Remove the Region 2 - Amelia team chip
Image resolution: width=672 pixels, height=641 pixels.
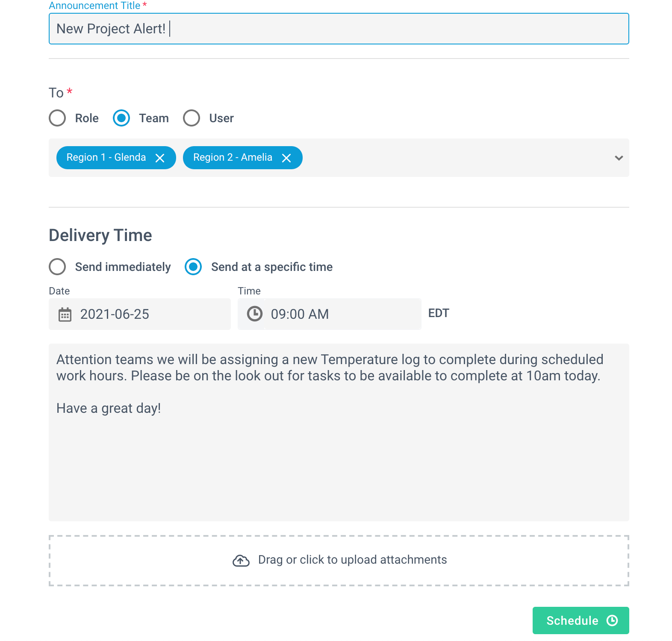(x=286, y=158)
